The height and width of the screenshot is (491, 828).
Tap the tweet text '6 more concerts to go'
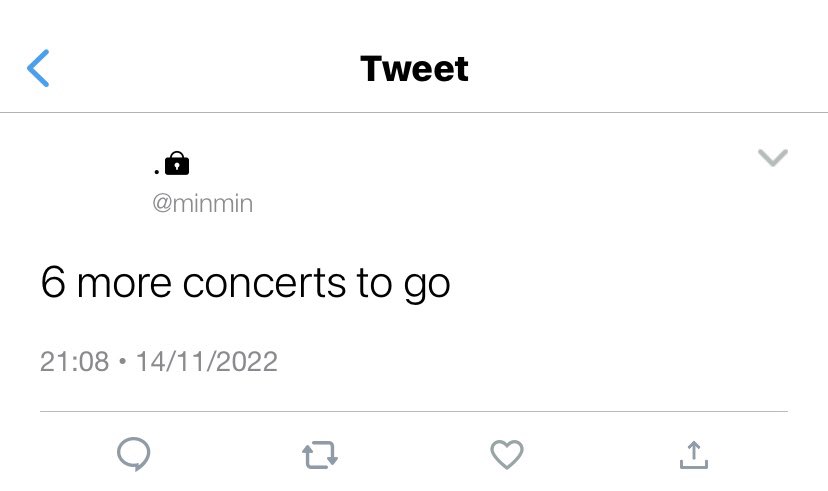pyautogui.click(x=246, y=284)
